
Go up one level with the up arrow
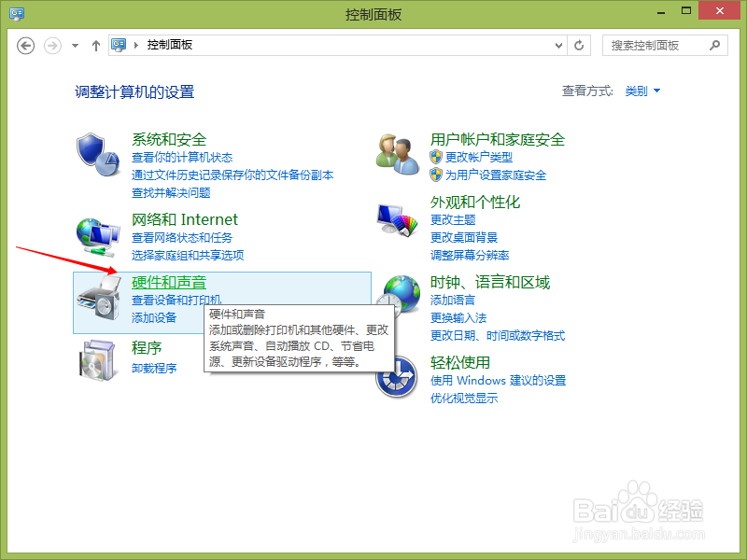96,46
